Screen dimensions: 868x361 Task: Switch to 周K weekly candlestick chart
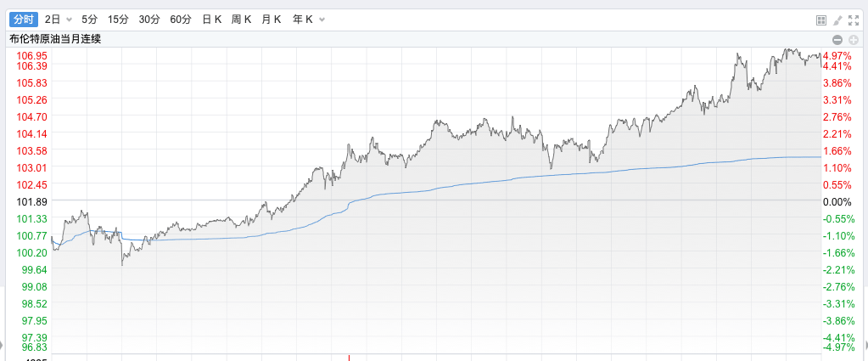click(242, 19)
